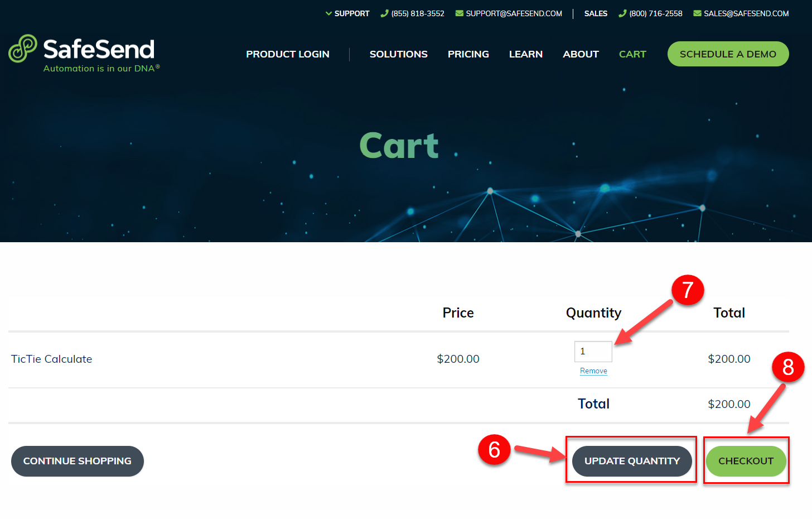
Task: Click CONTINUE SHOPPING
Action: (77, 461)
